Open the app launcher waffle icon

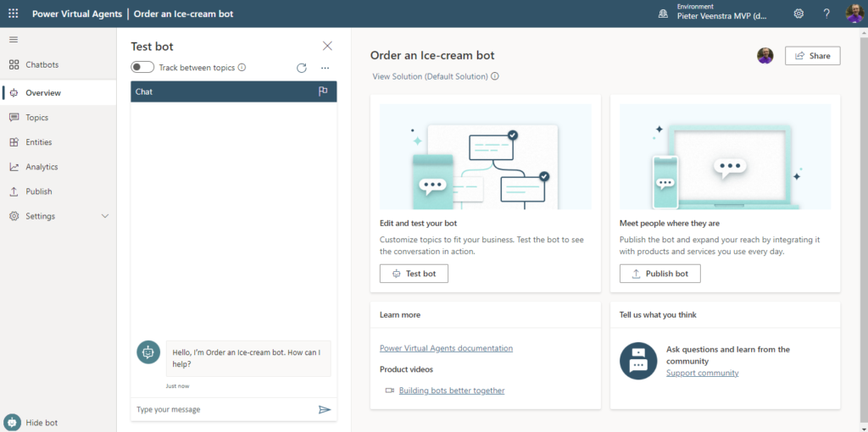click(x=14, y=14)
